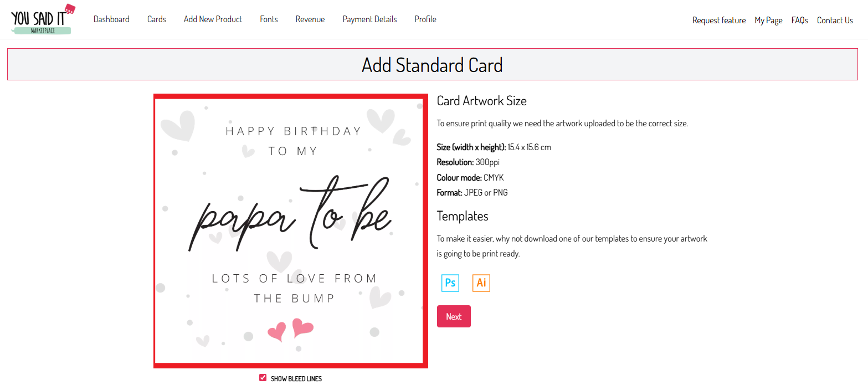The height and width of the screenshot is (390, 868).
Task: Open the FAQs link
Action: click(799, 20)
